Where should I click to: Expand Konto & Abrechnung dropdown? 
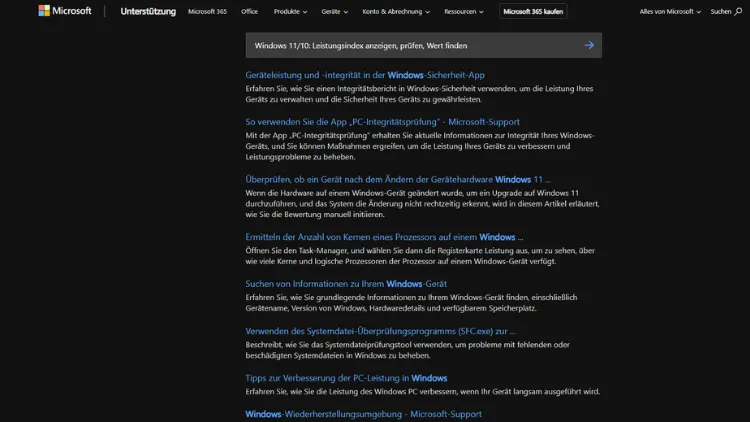point(396,11)
